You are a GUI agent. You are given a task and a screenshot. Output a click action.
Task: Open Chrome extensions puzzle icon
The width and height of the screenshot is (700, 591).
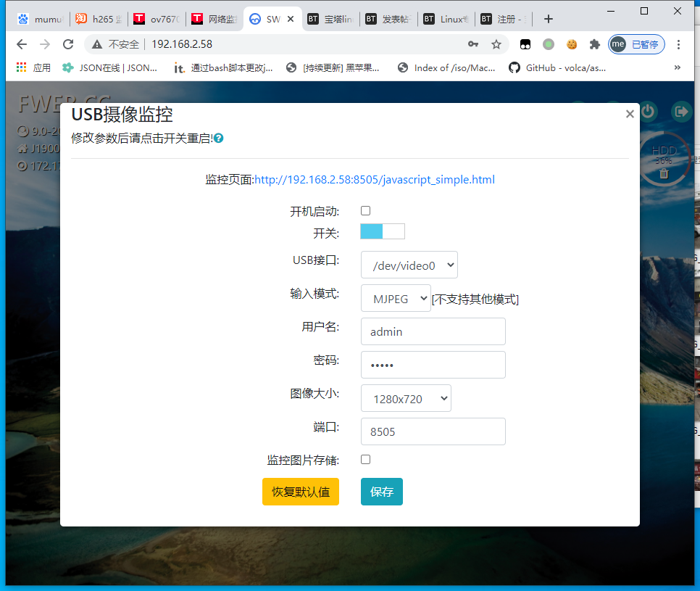tap(595, 44)
